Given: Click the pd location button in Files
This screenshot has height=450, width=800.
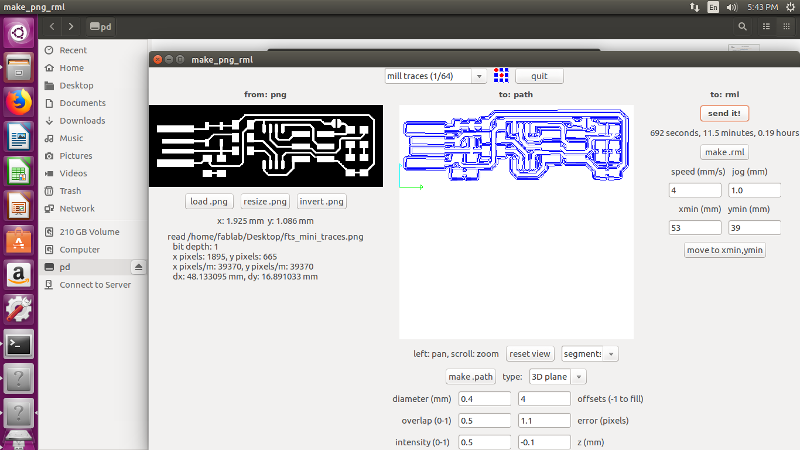Looking at the screenshot, I should pyautogui.click(x=101, y=27).
